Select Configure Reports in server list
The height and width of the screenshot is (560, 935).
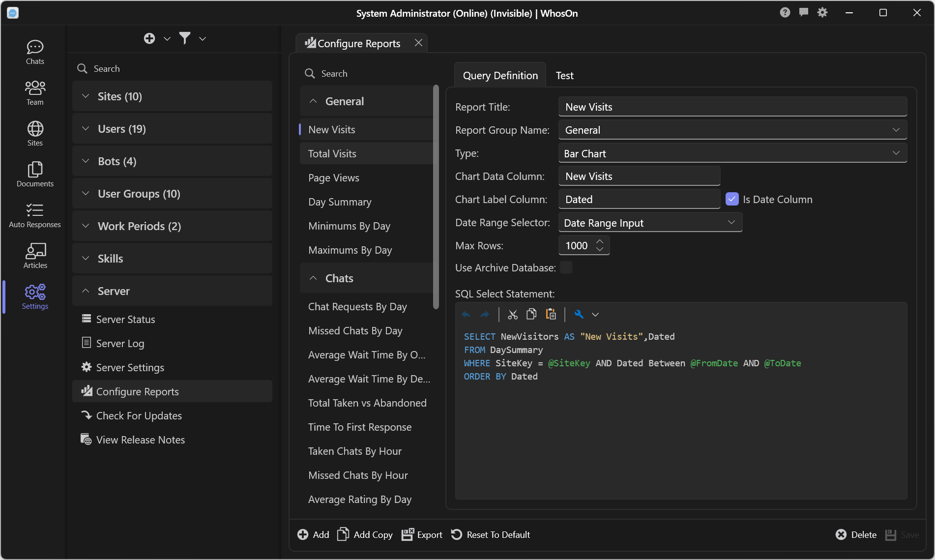[172, 391]
